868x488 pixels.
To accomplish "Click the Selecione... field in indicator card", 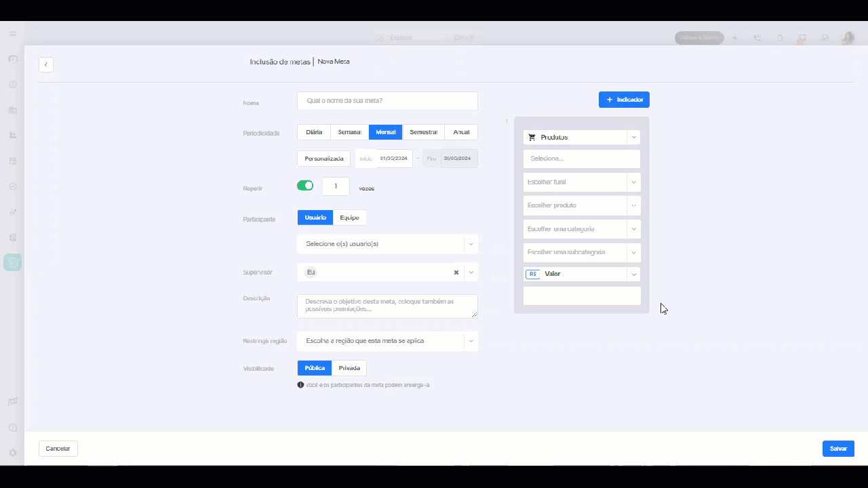I will [x=582, y=159].
